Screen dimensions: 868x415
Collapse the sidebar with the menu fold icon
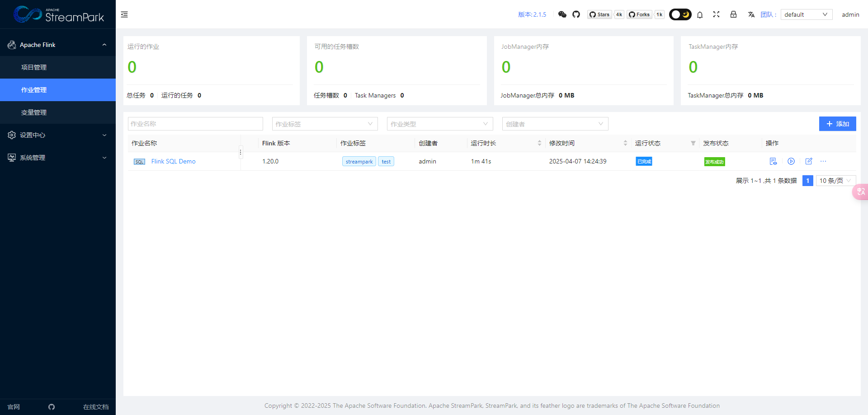(x=124, y=14)
